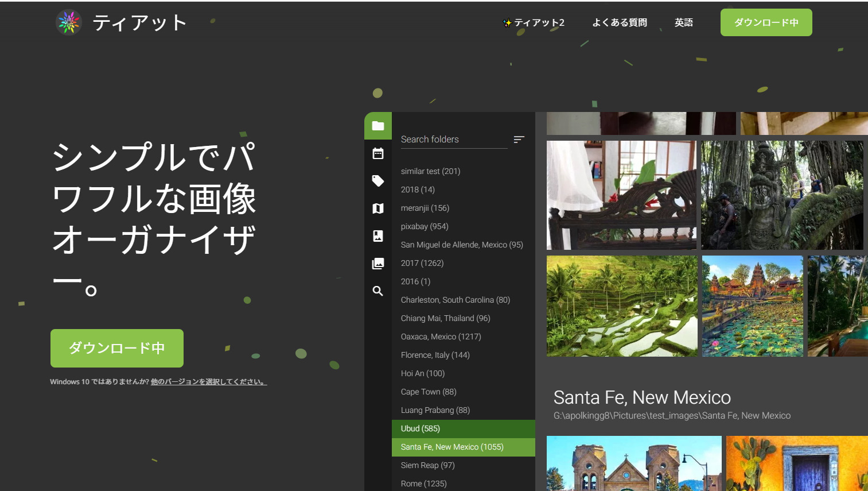
Task: Open the map view sidebar icon
Action: [x=378, y=208]
